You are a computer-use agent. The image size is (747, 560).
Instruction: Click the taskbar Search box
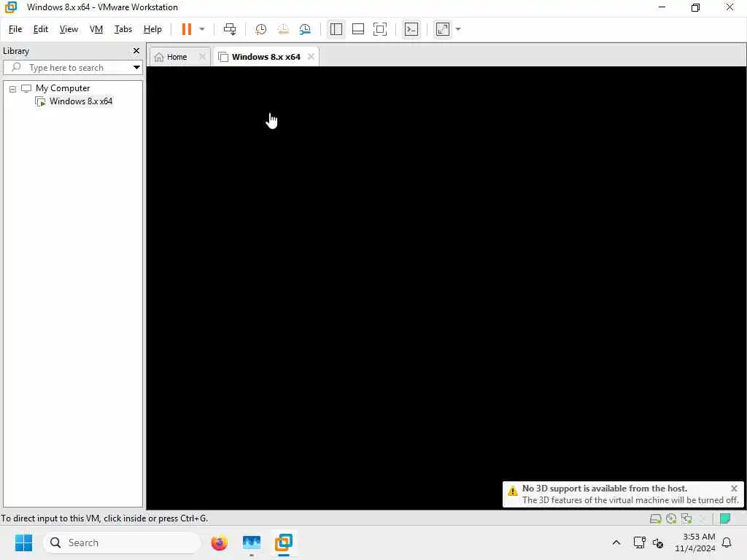click(122, 542)
